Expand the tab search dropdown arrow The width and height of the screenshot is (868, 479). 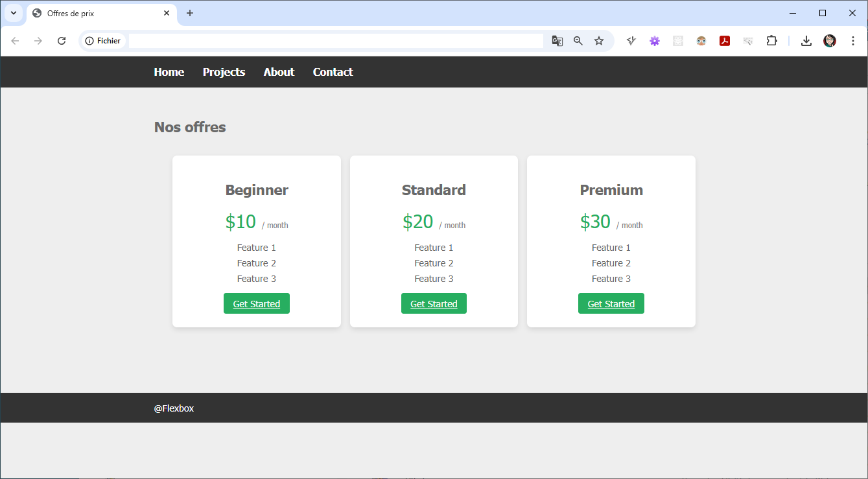coord(13,13)
